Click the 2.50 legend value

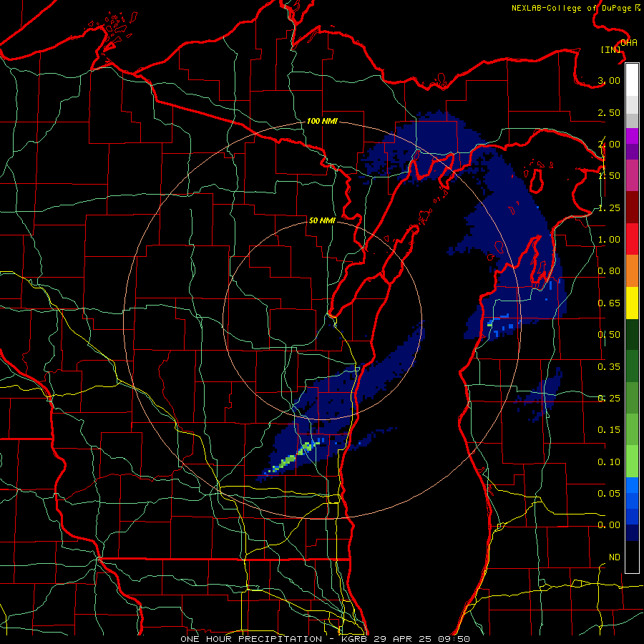tap(609, 112)
